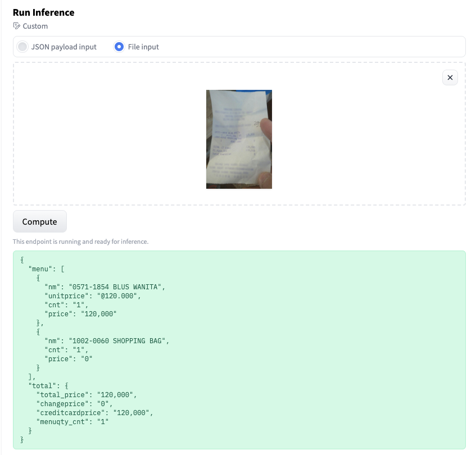This screenshot has height=455, width=476.
Task: Click the shopping bag price "0" line
Action: tap(68, 359)
